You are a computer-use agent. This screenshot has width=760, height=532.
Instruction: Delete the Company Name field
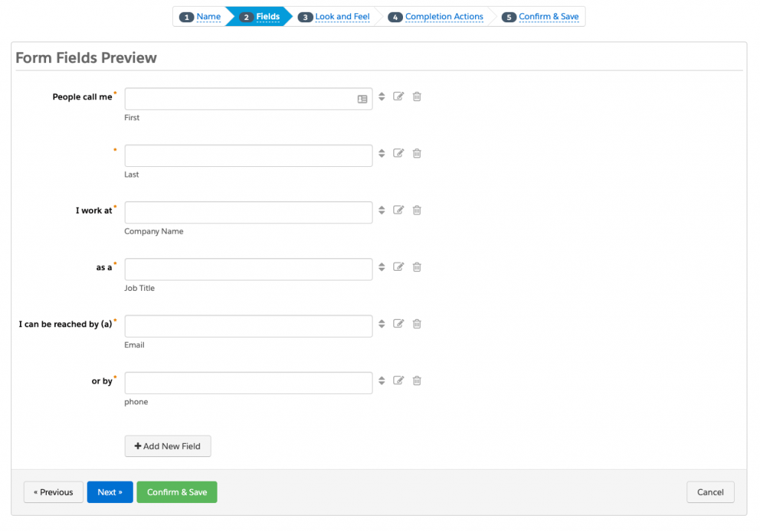[x=416, y=210]
